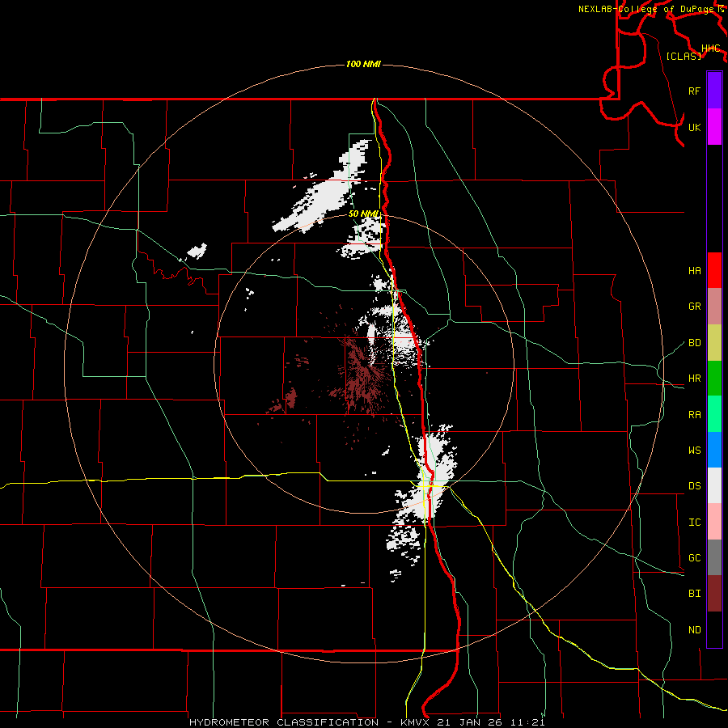Screen dimensions: 728x728
Task: Click the KMVX radar site identifier
Action: 416,722
